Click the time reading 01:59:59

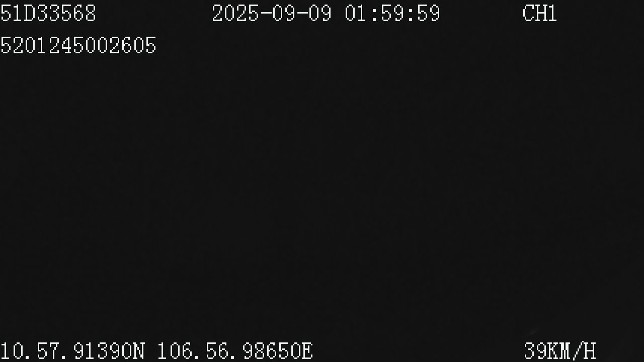(392, 14)
